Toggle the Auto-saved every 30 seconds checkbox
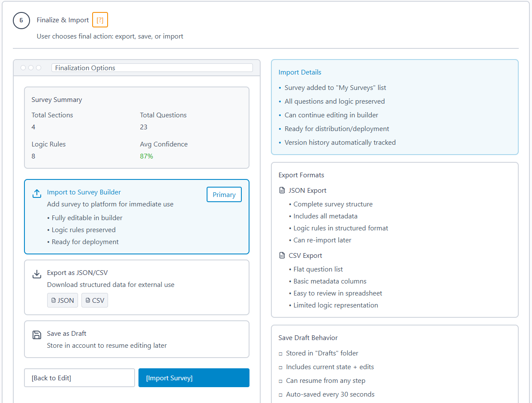 (281, 395)
